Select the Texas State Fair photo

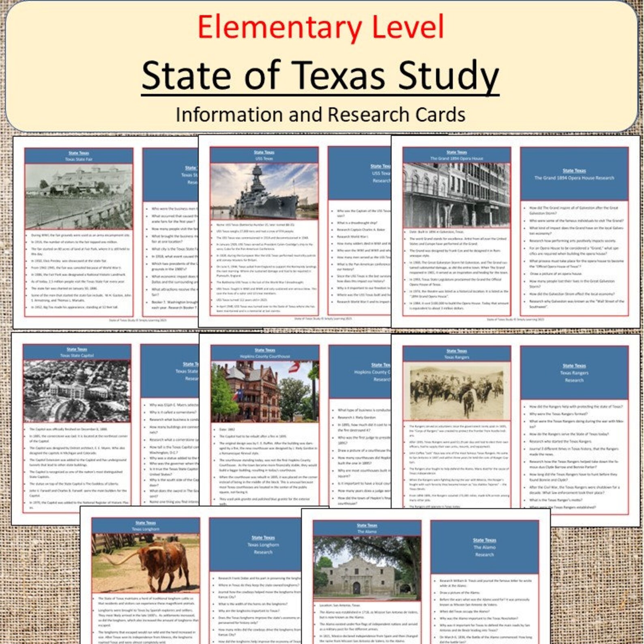pos(79,197)
